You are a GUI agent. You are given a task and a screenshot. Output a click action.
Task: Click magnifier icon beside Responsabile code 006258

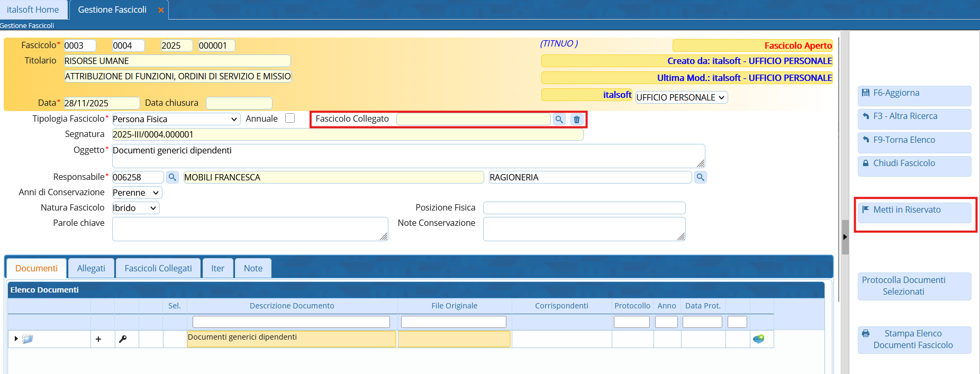tap(172, 177)
